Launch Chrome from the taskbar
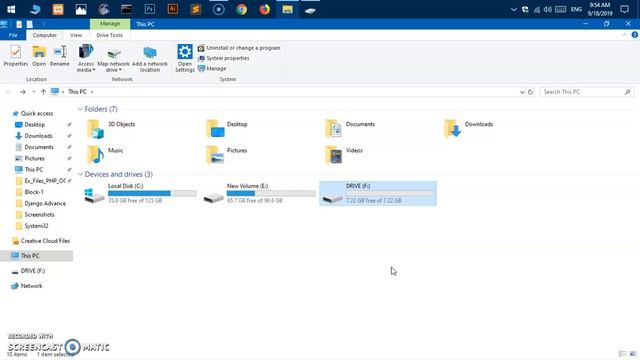The height and width of the screenshot is (360, 640). point(242,9)
